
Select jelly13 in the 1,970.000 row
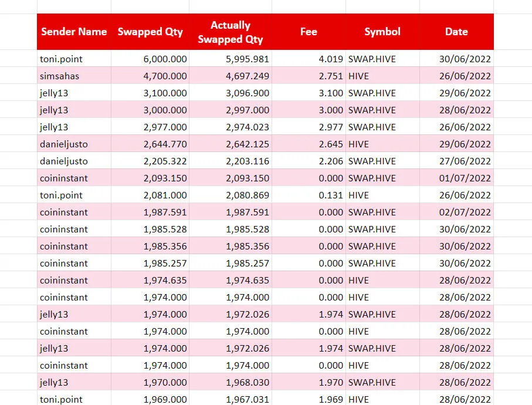[x=74, y=382]
